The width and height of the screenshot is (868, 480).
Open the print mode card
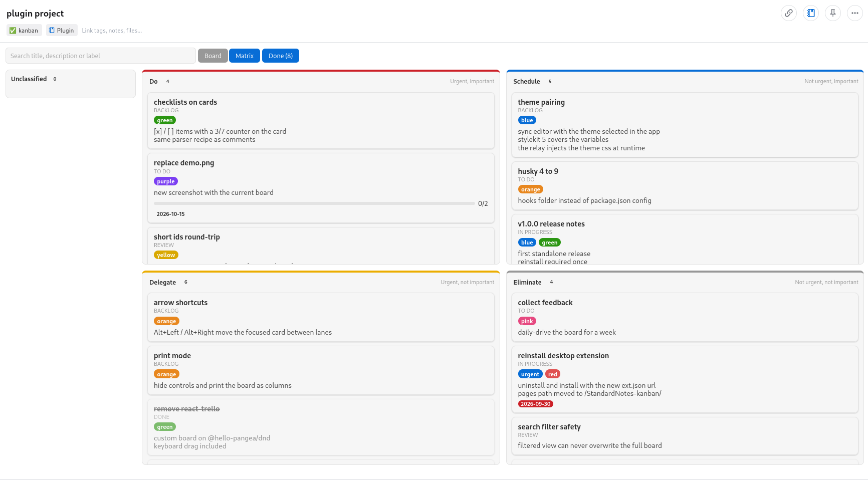coord(321,370)
